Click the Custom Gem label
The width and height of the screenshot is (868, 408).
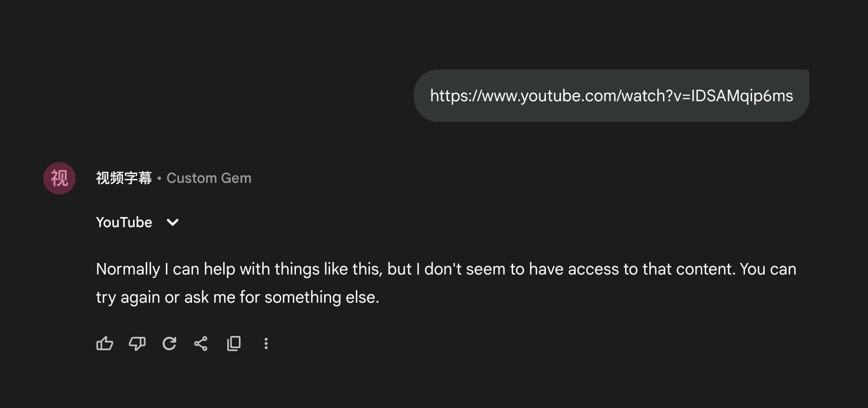tap(209, 178)
